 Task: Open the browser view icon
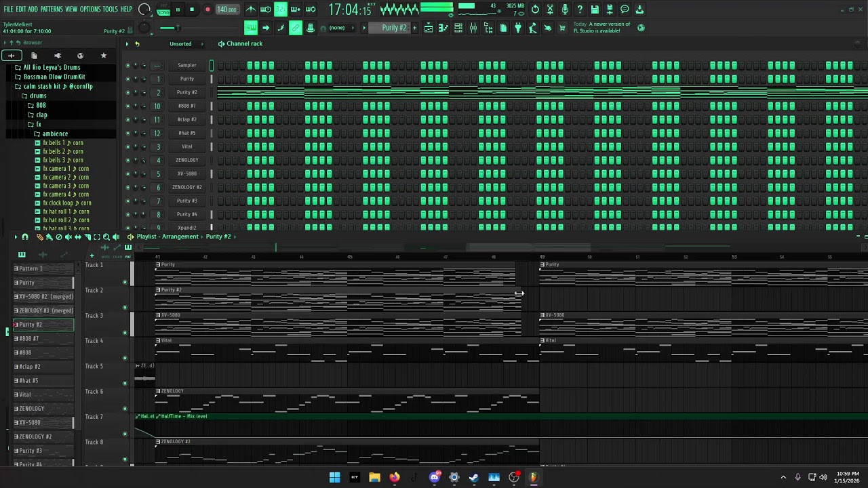pyautogui.click(x=488, y=28)
